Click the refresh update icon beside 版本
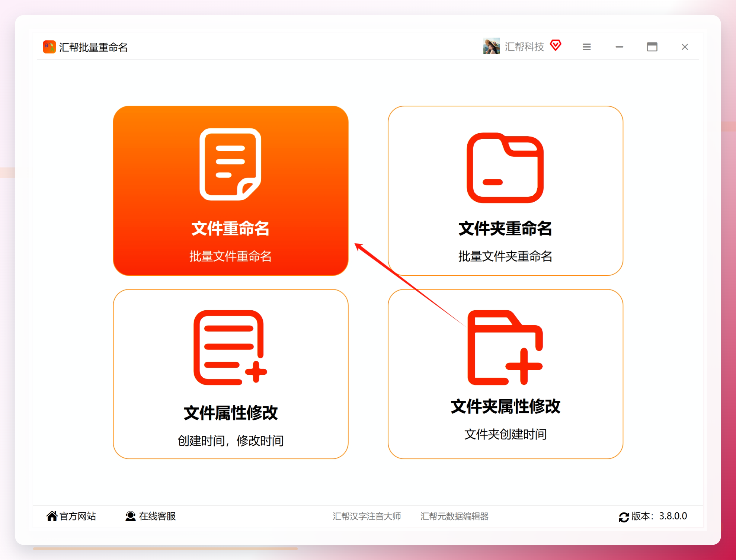The height and width of the screenshot is (560, 736). pyautogui.click(x=624, y=517)
